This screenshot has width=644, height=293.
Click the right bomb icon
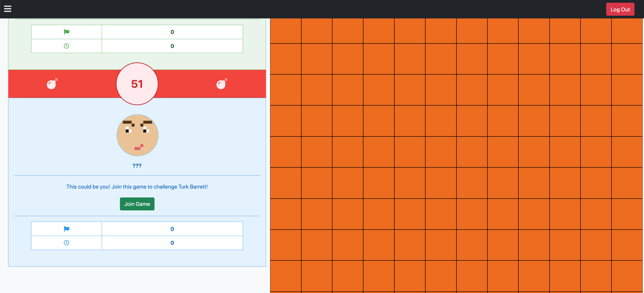221,84
